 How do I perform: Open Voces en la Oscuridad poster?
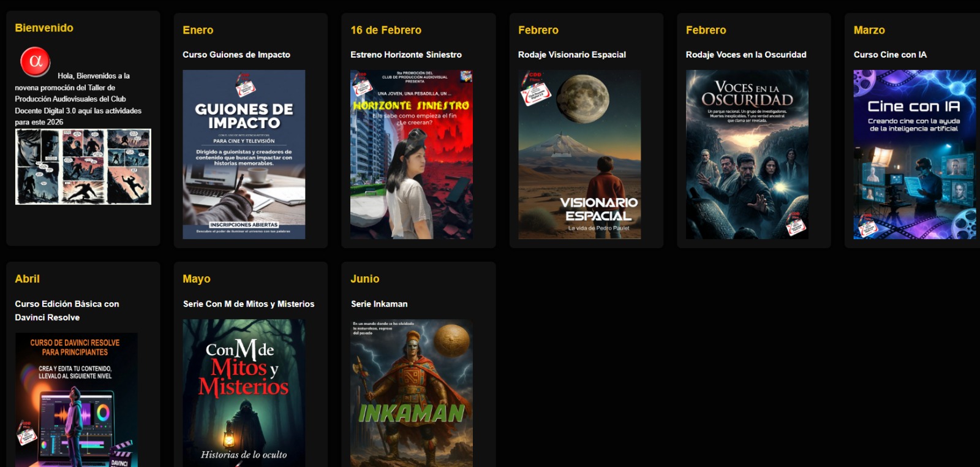[x=747, y=154]
